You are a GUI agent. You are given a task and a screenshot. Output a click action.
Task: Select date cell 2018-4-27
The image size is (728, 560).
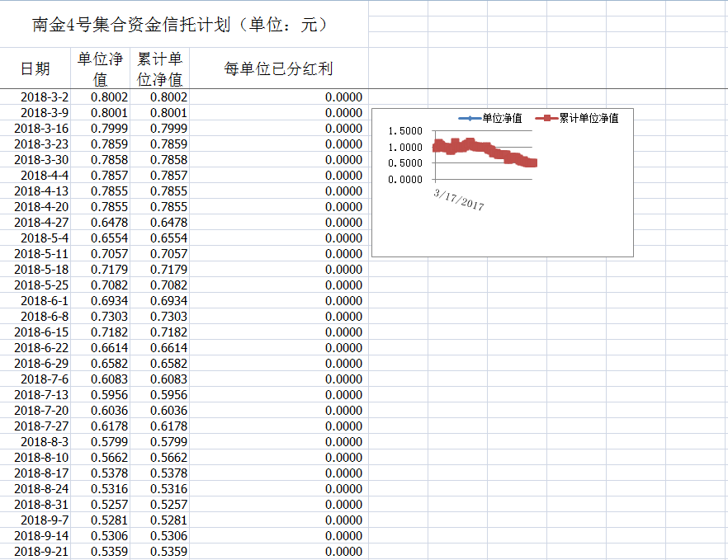coord(35,223)
